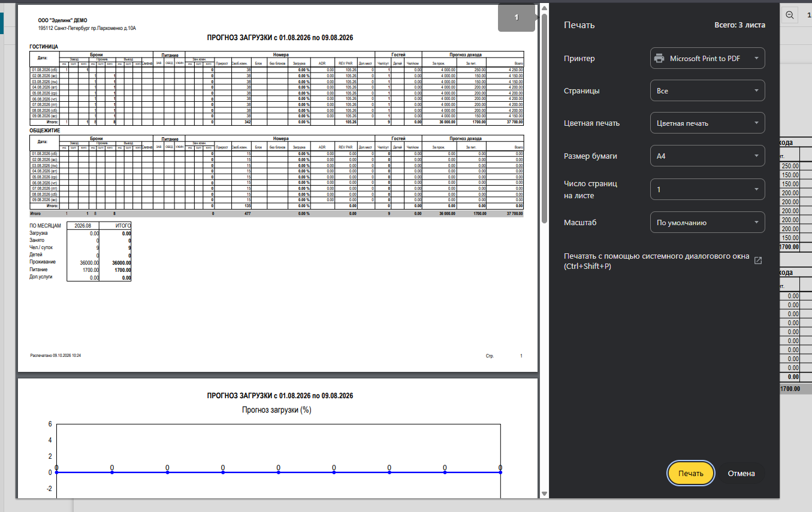The image size is (812, 512).
Task: Click 'Всего: 3 листа' text
Action: [x=739, y=25]
